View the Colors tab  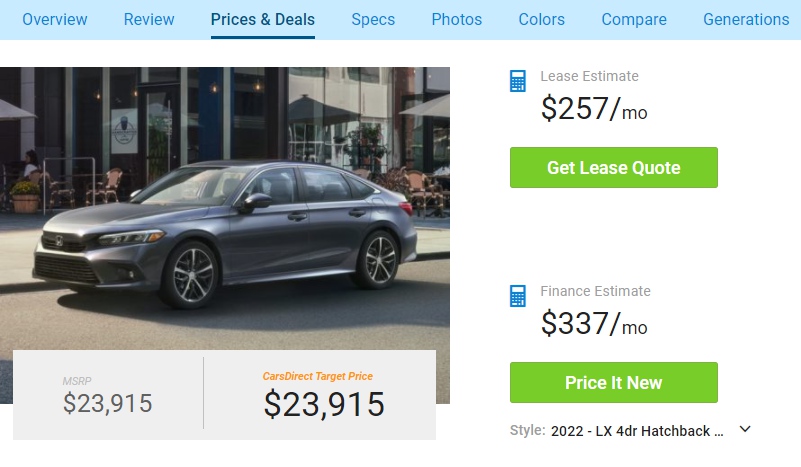click(542, 19)
